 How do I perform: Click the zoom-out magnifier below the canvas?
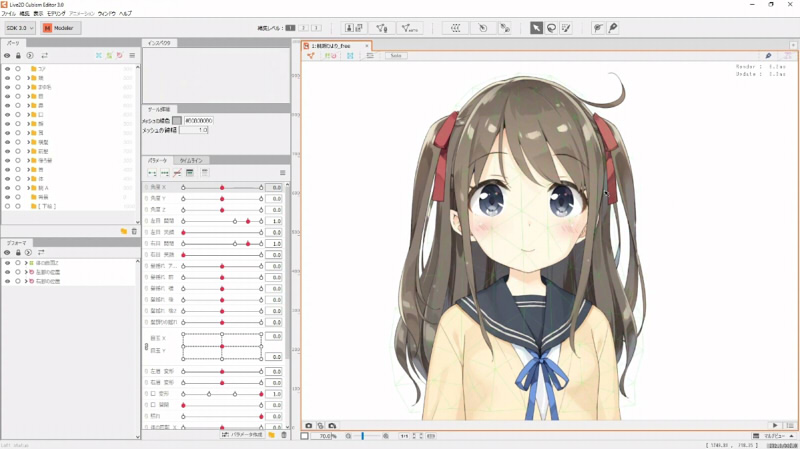(348, 436)
